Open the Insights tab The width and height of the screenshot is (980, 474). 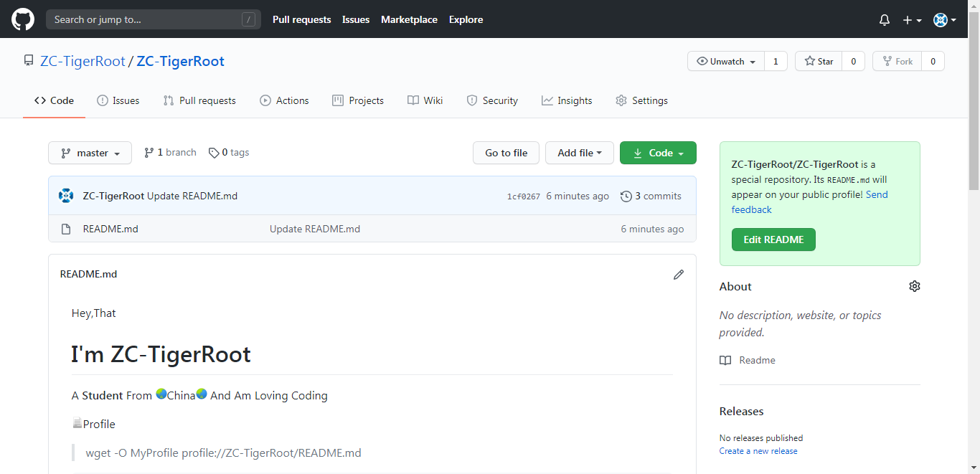[567, 100]
